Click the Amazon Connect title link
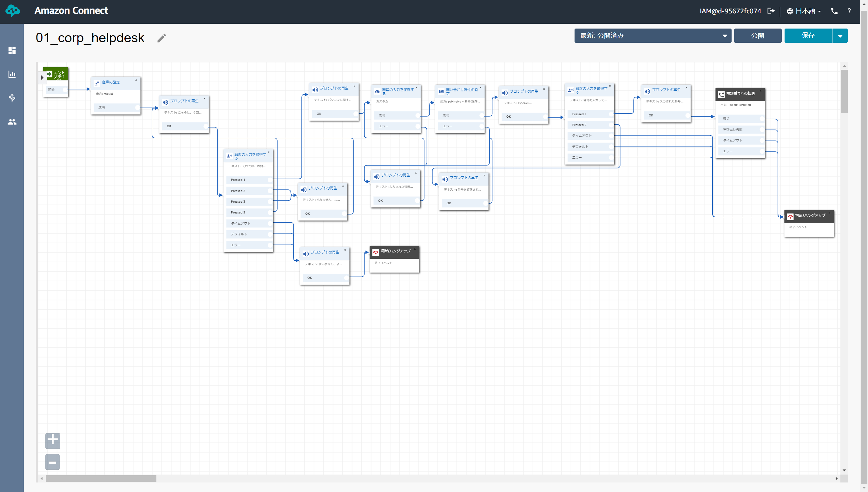This screenshot has height=492, width=868. 71,10
